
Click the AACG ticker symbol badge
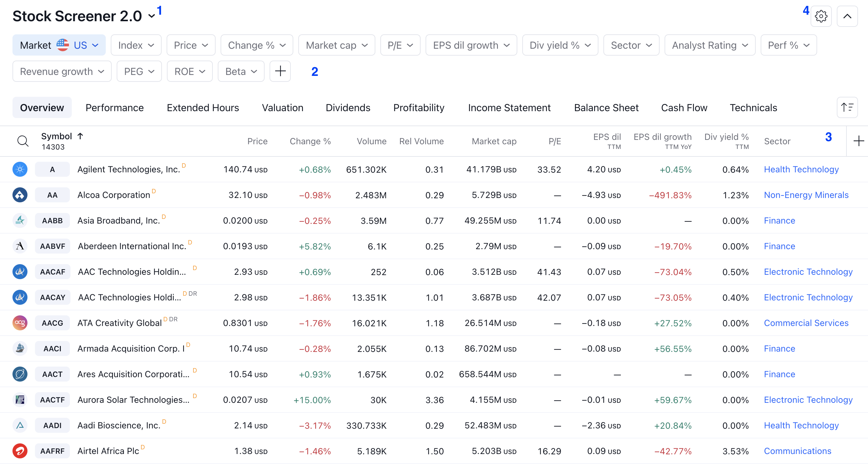point(52,323)
